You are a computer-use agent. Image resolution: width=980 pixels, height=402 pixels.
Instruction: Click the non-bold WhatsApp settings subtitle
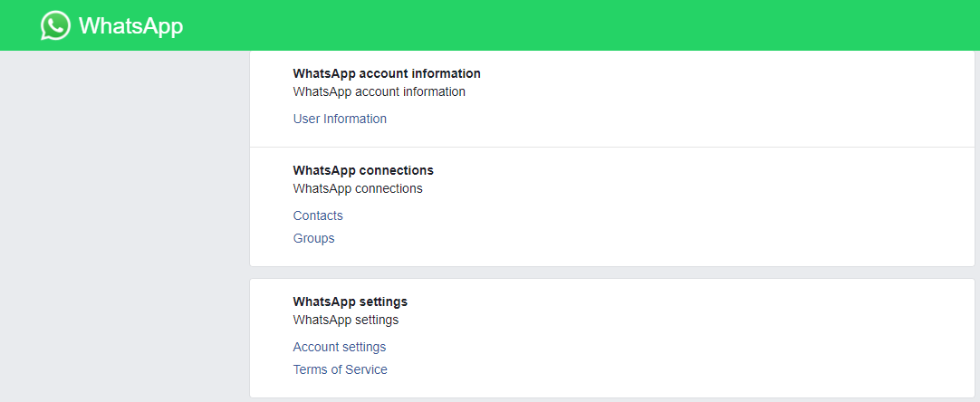click(345, 320)
